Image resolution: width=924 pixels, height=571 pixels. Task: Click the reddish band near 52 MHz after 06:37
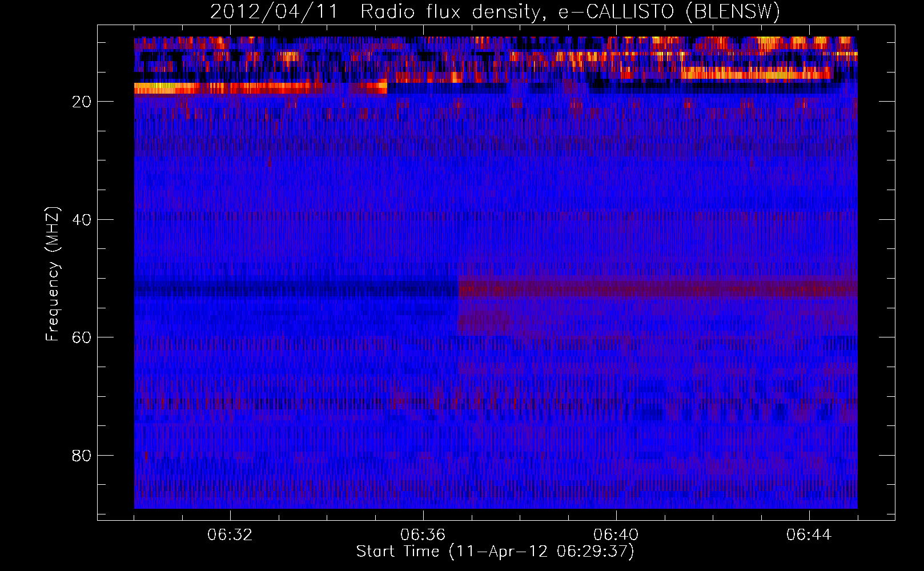[658, 288]
